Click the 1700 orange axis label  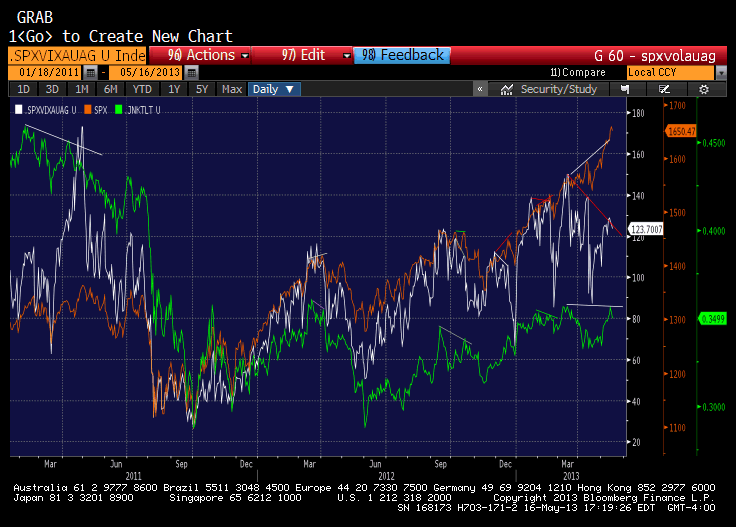pyautogui.click(x=677, y=106)
